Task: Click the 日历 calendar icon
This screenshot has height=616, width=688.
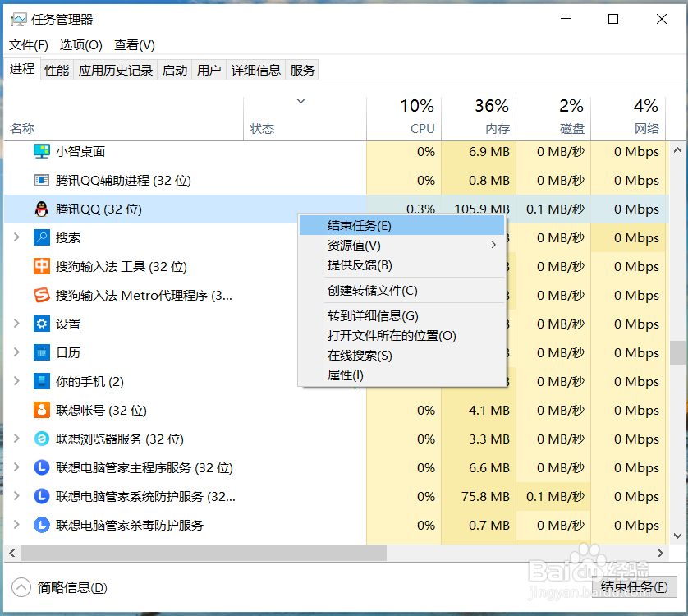Action: point(42,352)
